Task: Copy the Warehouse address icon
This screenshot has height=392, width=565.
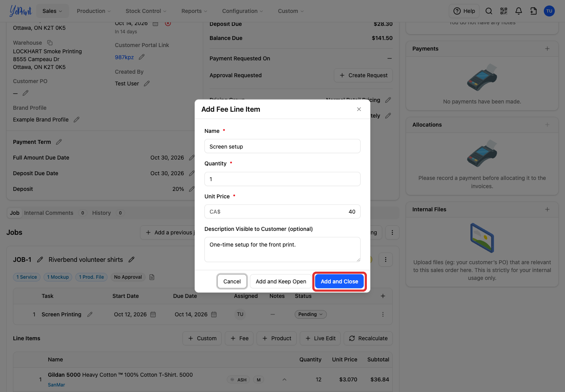Action: pos(50,43)
